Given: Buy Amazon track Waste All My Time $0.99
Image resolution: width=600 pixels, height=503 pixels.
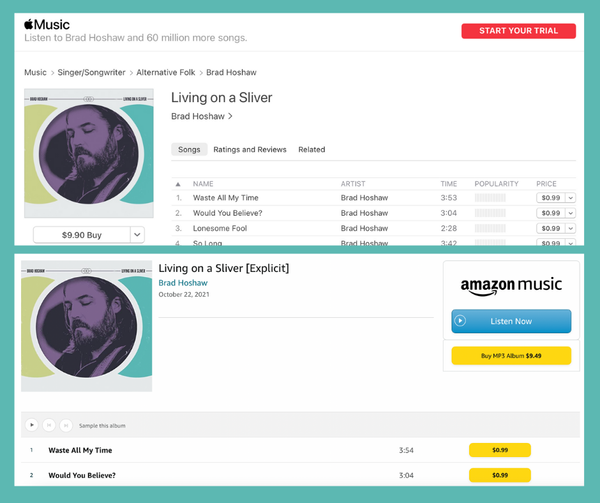Looking at the screenshot, I should point(500,450).
